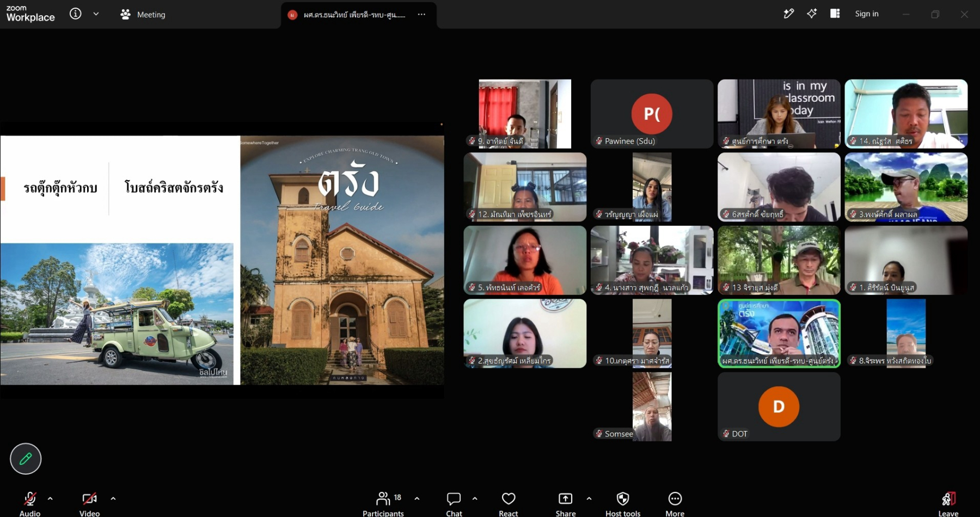Open the More options menu
Image resolution: width=980 pixels, height=517 pixels.
[x=675, y=504]
